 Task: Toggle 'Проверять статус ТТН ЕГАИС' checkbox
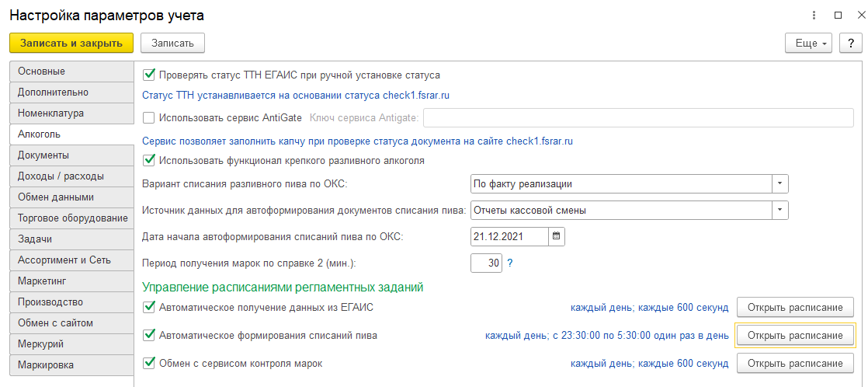tap(149, 75)
